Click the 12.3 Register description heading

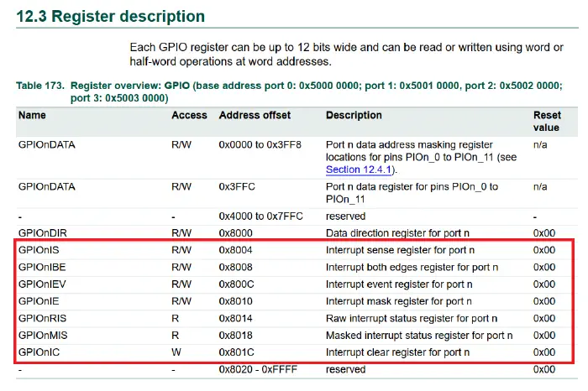[x=109, y=16]
